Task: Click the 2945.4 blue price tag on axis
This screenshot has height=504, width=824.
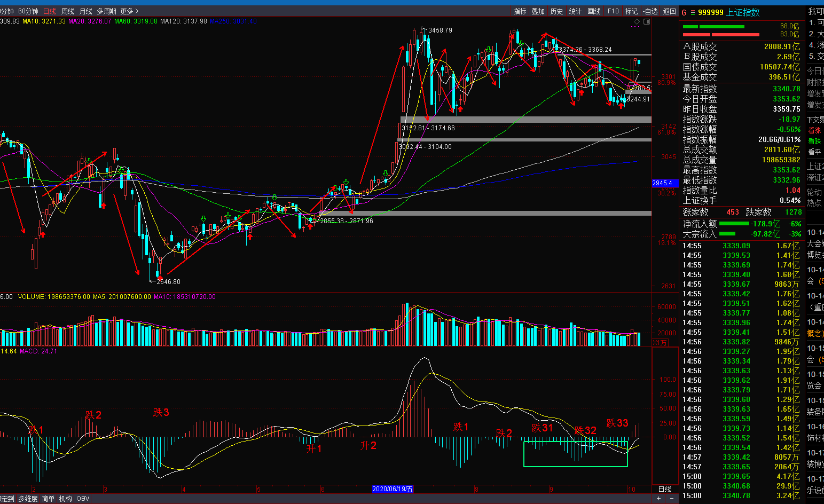Action: pyautogui.click(x=664, y=183)
